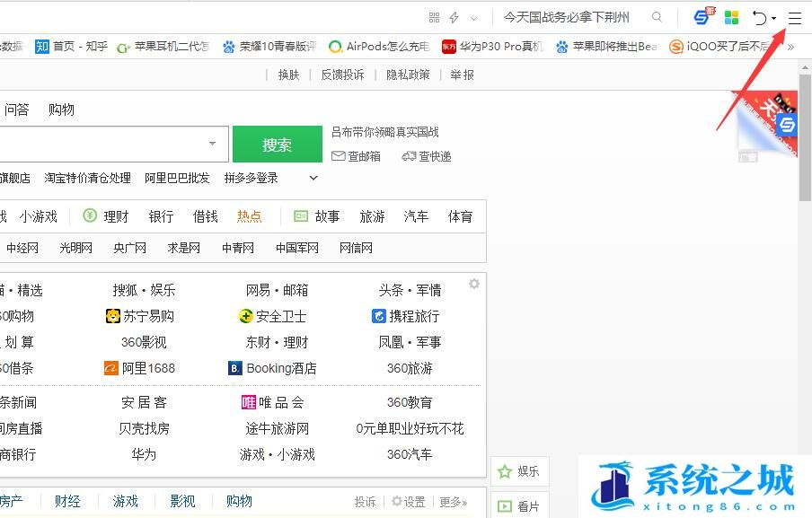Click the 反馈投诉 link
Viewport: 812px width, 518px height.
click(342, 75)
